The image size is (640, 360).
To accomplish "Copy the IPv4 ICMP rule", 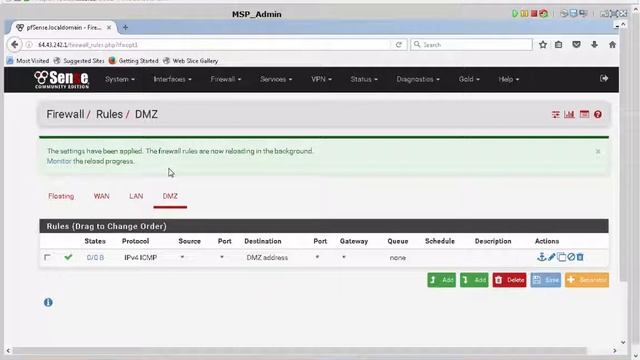I will pyautogui.click(x=562, y=257).
